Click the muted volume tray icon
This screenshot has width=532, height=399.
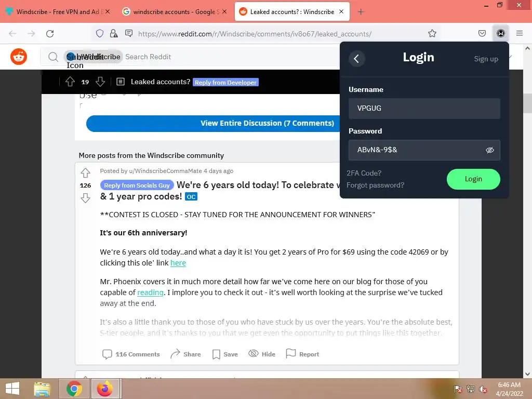[483, 389]
